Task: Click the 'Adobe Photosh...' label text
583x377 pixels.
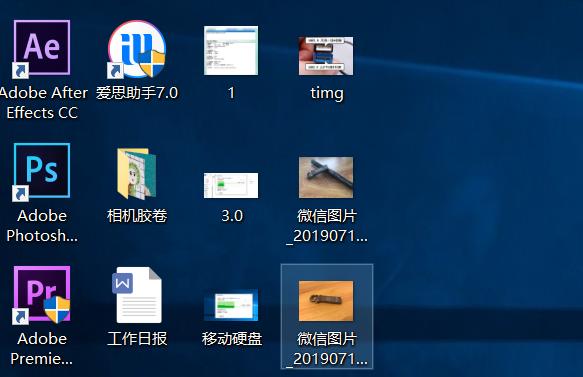Action: [x=42, y=226]
